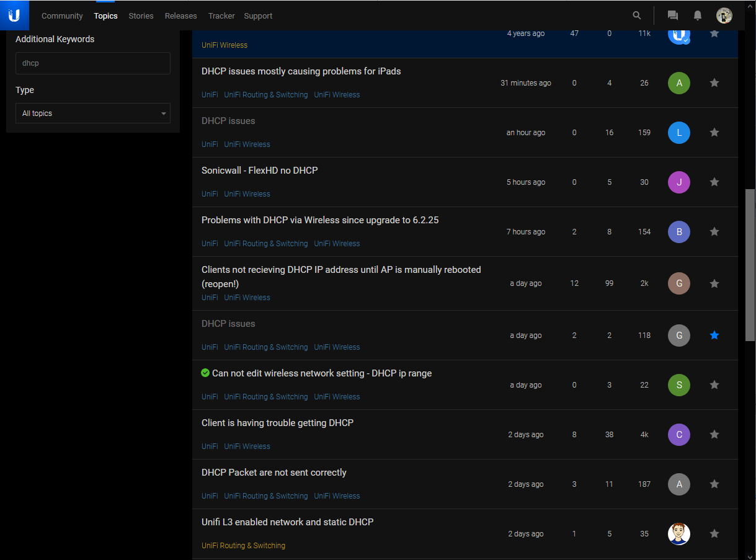Open the chat messages icon
Viewport: 756px width, 560px height.
[x=672, y=16]
